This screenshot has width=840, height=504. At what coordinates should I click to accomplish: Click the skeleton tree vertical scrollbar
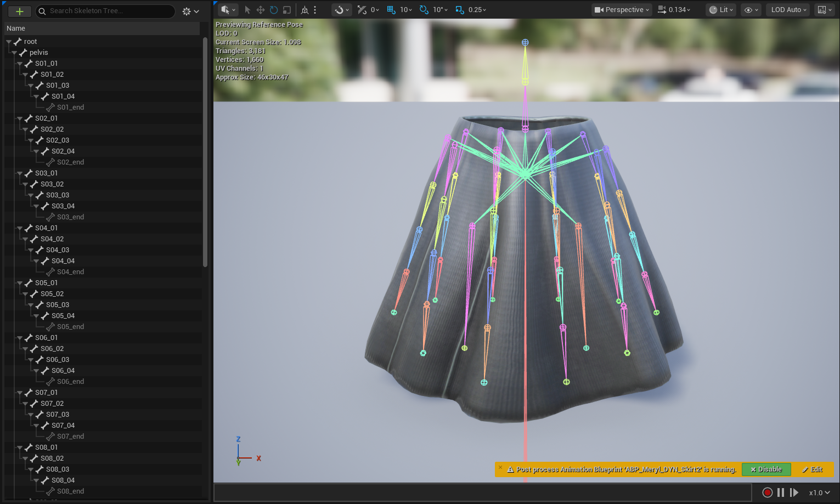(205, 152)
